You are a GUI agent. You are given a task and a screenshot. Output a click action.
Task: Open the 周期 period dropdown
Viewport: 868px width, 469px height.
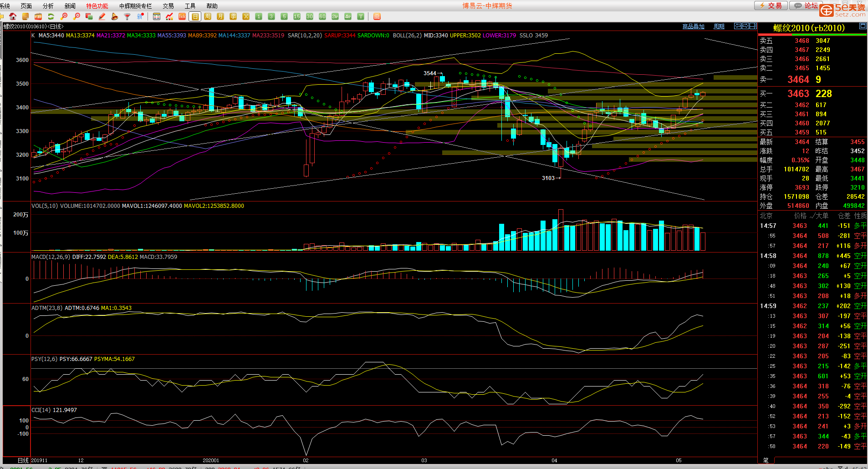pyautogui.click(x=719, y=26)
